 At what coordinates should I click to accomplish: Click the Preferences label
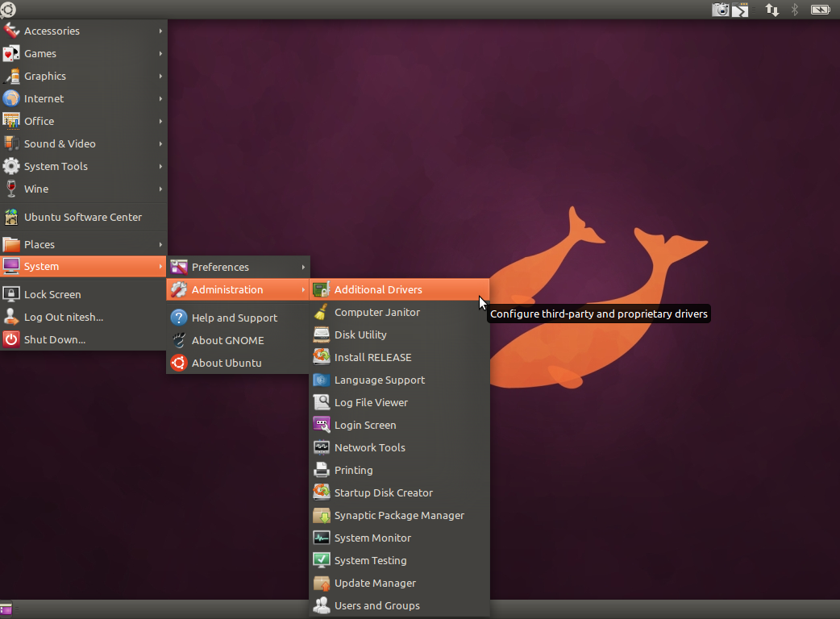pyautogui.click(x=220, y=267)
